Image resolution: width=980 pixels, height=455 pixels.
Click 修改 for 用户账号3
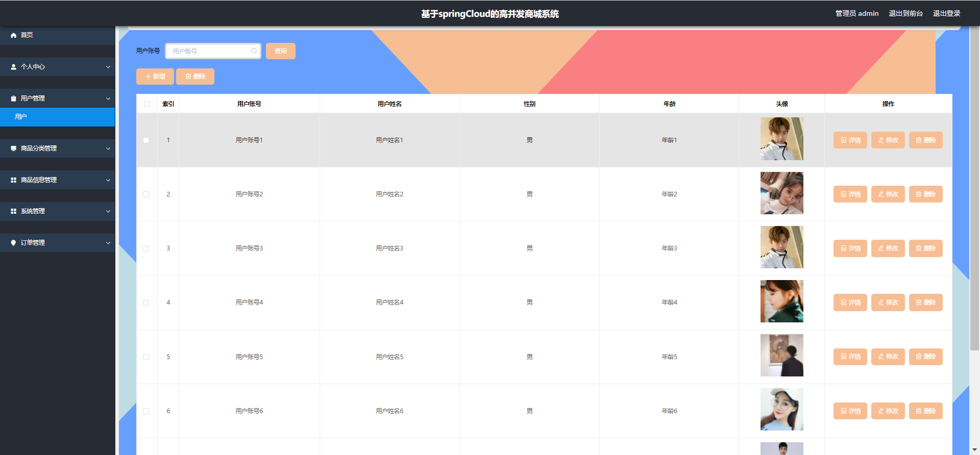(x=888, y=248)
